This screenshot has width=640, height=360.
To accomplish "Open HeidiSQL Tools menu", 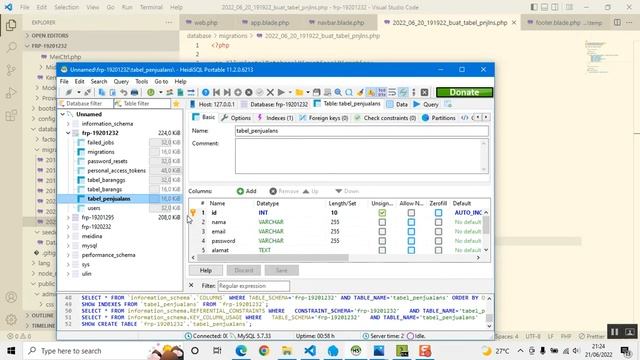I will 142,82.
